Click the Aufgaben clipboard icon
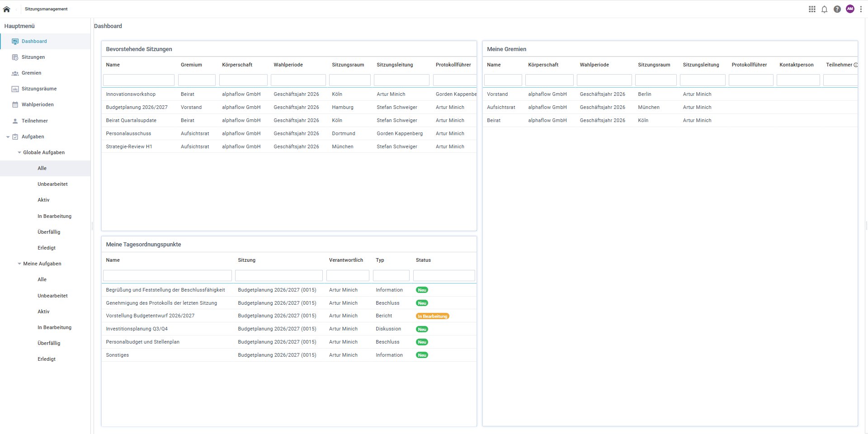This screenshot has width=868, height=434. [x=15, y=137]
